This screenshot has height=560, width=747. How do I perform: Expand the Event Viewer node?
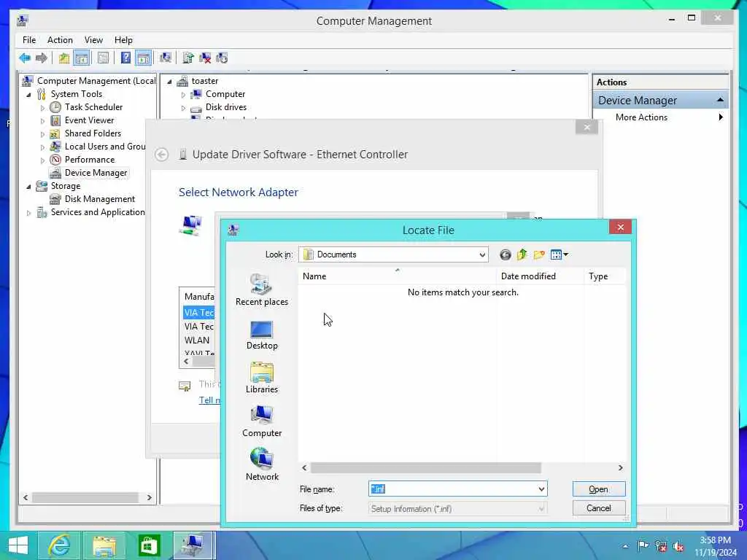click(x=42, y=121)
